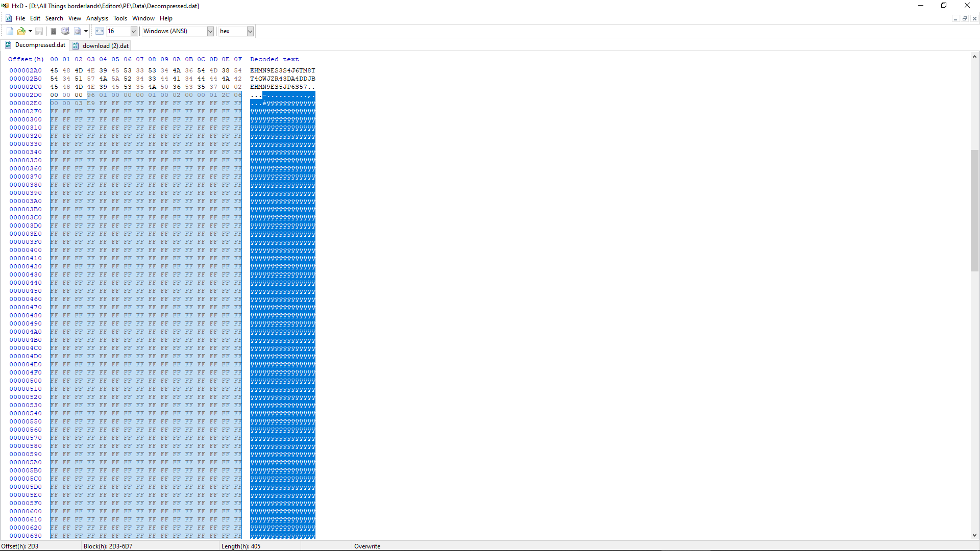The width and height of the screenshot is (980, 551).
Task: Click the Decoded text column header
Action: [x=275, y=59]
